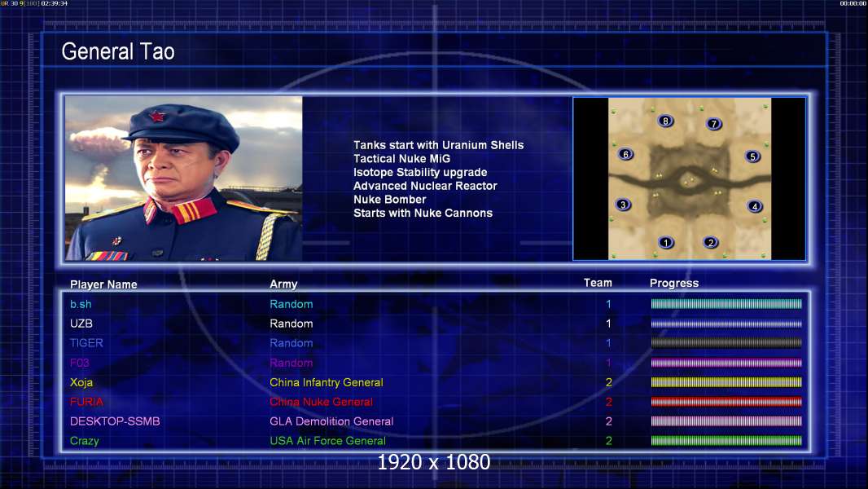Click China Nuke General army text

pyautogui.click(x=321, y=402)
